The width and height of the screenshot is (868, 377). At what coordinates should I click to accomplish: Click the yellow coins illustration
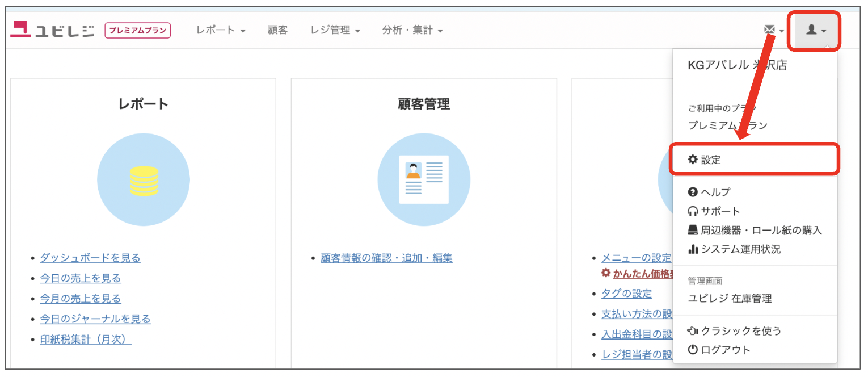[144, 180]
